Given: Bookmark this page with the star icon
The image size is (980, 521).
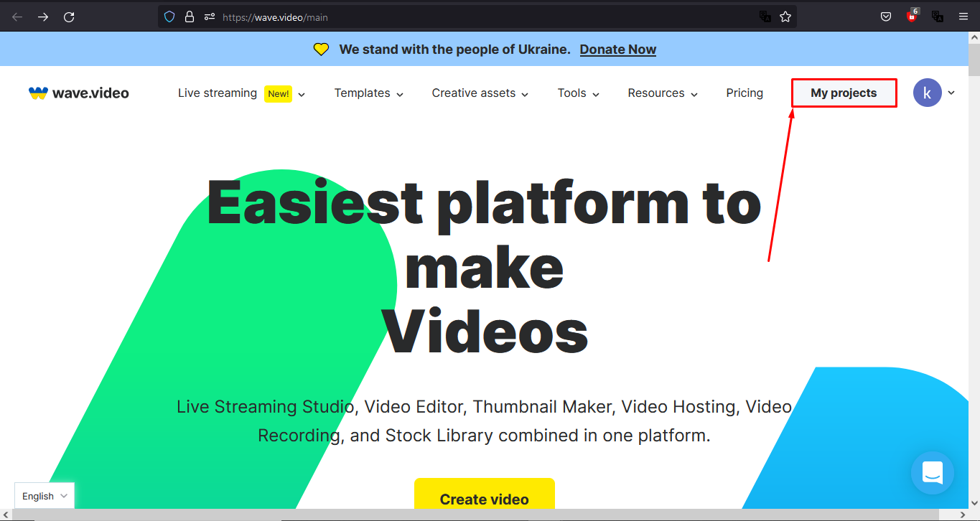Looking at the screenshot, I should (x=785, y=17).
